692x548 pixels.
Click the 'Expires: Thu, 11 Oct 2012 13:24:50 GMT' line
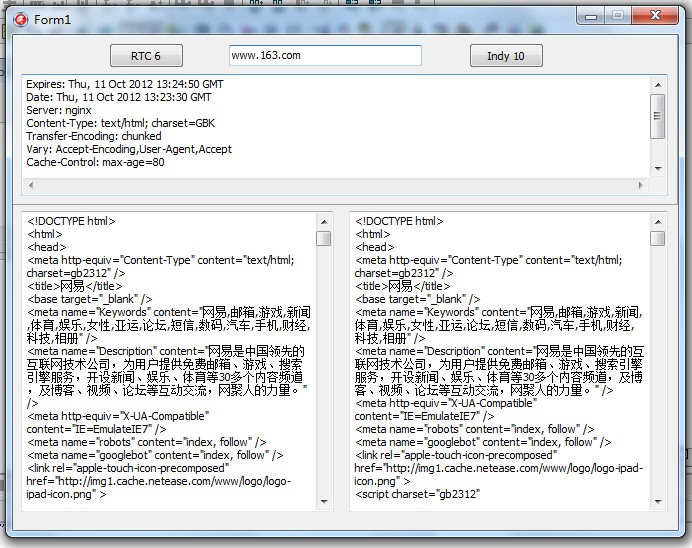(x=125, y=84)
